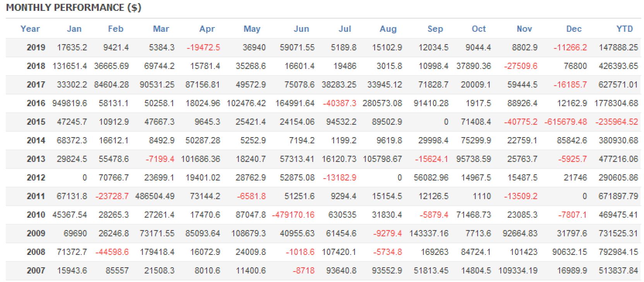Click the March 2011 value 486504.49

tap(155, 196)
